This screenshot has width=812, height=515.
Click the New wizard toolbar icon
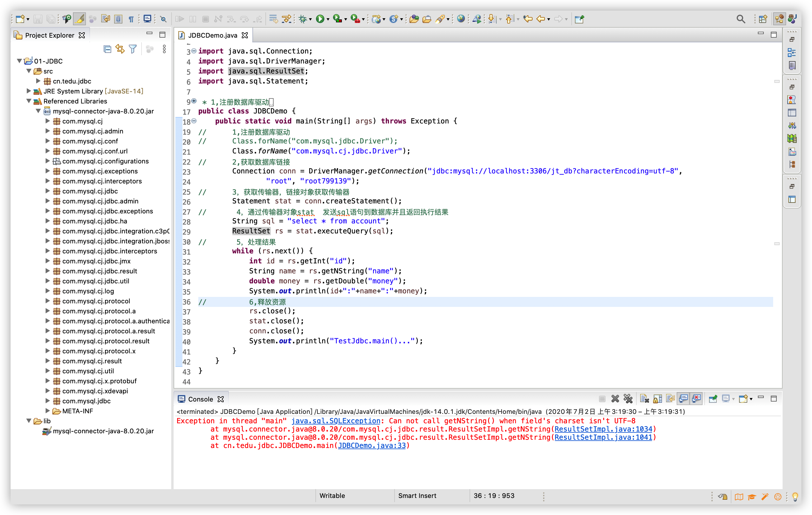coord(20,19)
